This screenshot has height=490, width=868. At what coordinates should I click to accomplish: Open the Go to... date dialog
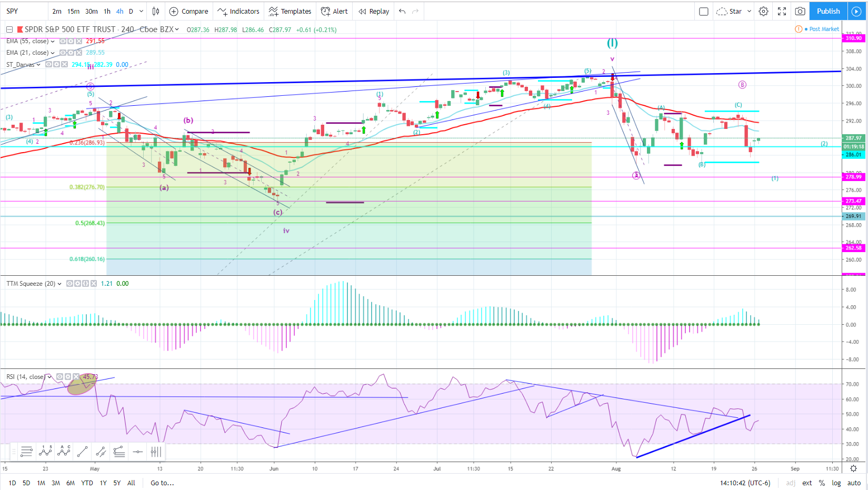(162, 483)
